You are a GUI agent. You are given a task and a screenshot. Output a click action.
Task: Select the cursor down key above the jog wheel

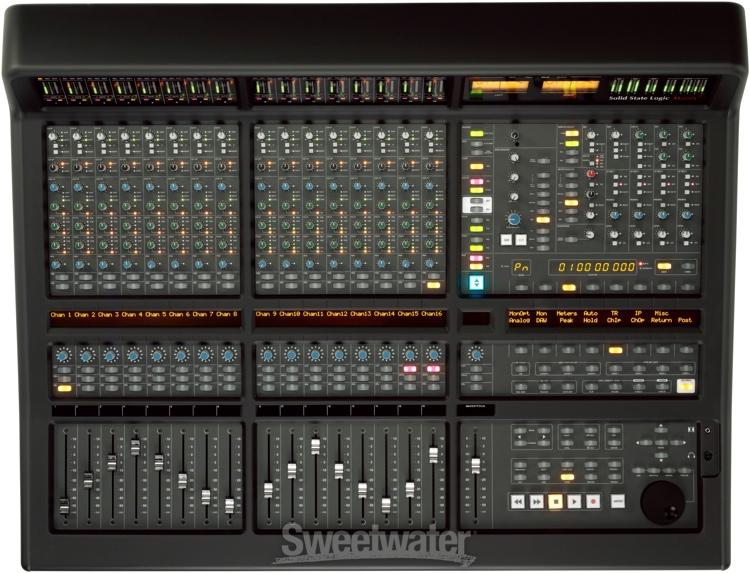pyautogui.click(x=661, y=456)
